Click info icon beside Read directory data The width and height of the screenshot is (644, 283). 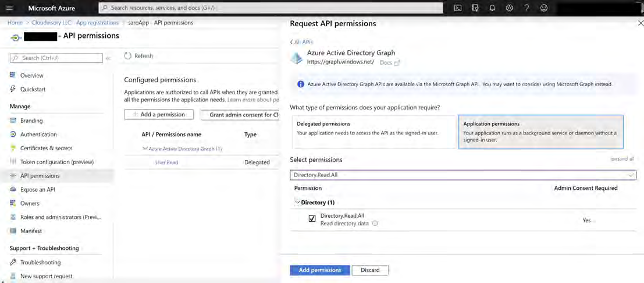coord(375,224)
